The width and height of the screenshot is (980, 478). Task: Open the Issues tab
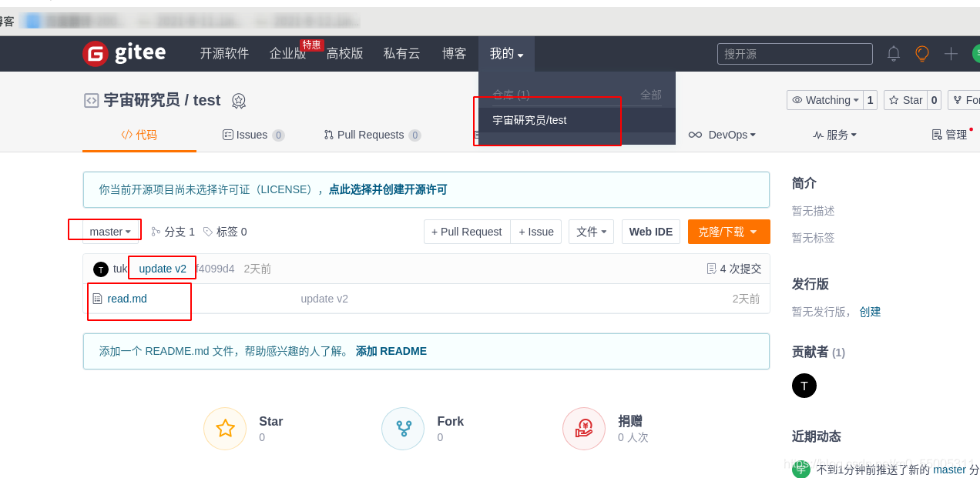pos(253,135)
